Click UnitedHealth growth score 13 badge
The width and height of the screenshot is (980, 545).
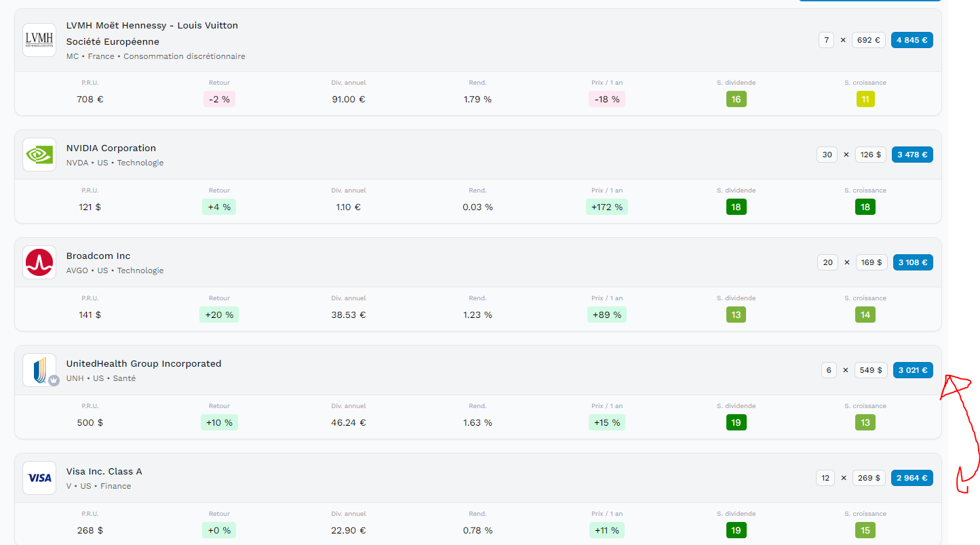point(865,422)
